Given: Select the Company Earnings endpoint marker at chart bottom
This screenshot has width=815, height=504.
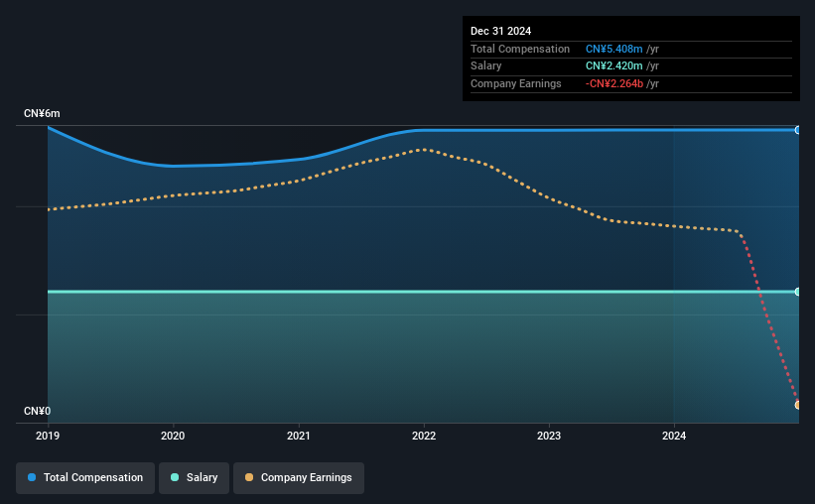Looking at the screenshot, I should coord(797,405).
